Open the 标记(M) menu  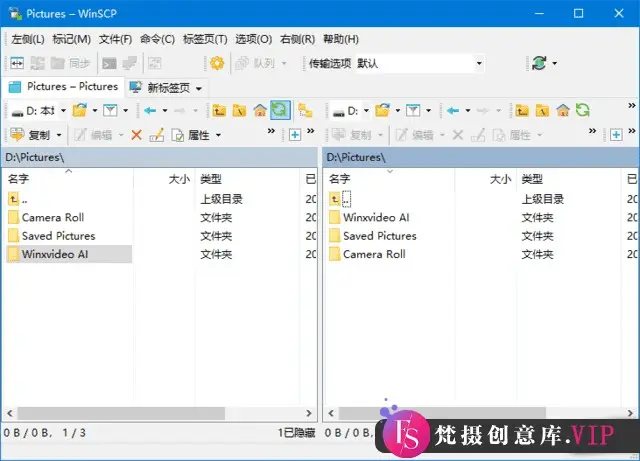(71, 39)
